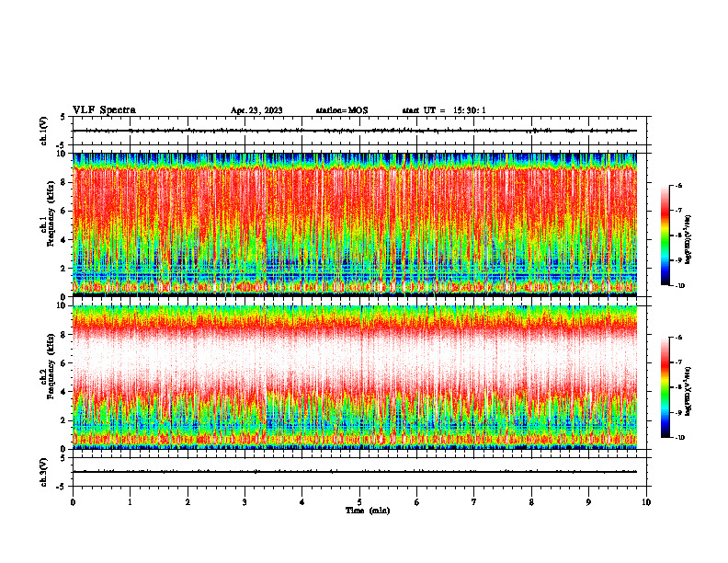Click the ch.1 color scale log(PSD) label
Viewport: 728px width, 563px height.
click(688, 239)
